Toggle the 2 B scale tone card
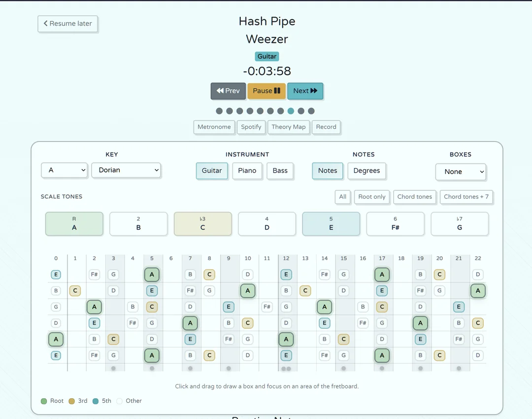This screenshot has width=532, height=419. 138,224
